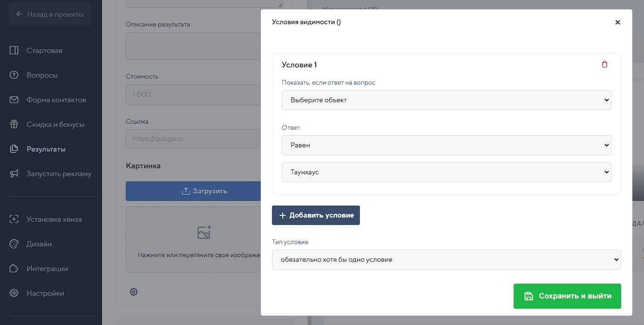Go to Дизайн in the sidebar

[39, 244]
